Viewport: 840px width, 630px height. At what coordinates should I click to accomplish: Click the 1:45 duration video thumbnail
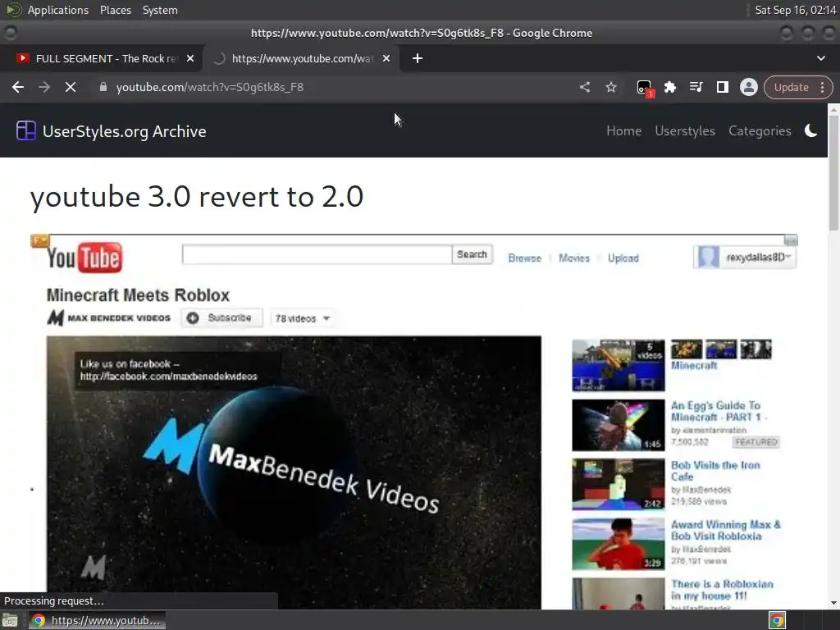coord(619,426)
